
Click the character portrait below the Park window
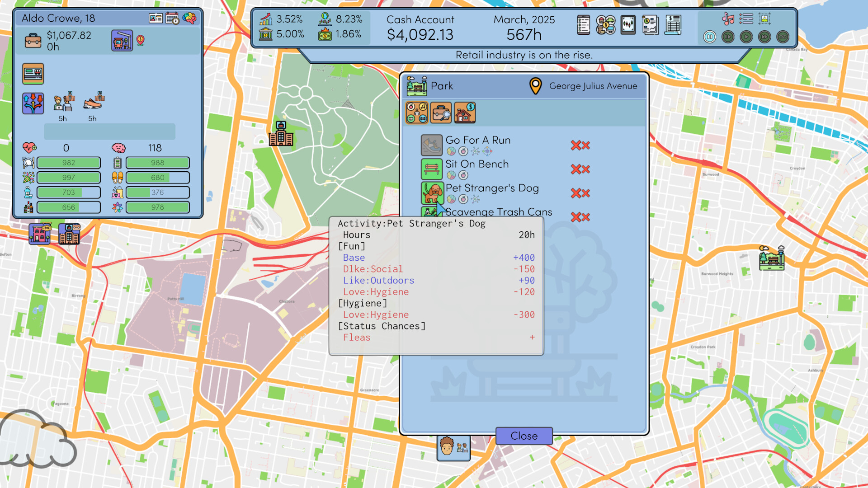(x=447, y=447)
